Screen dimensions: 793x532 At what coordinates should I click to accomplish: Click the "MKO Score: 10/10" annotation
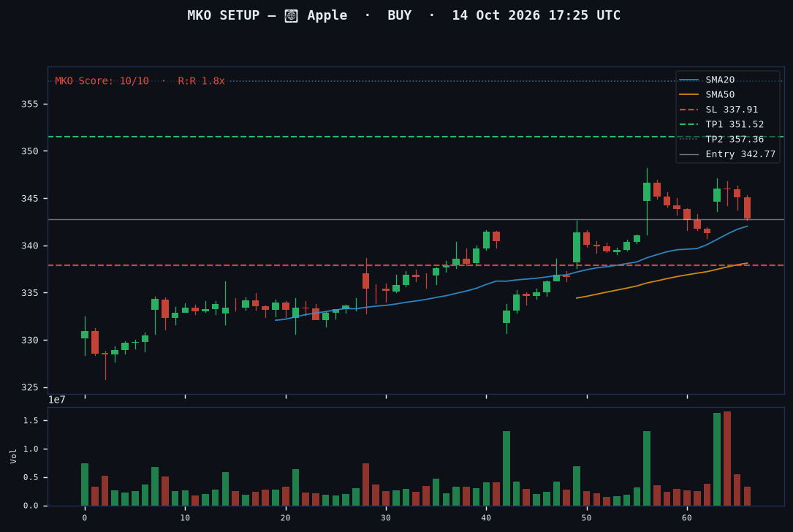pos(102,81)
